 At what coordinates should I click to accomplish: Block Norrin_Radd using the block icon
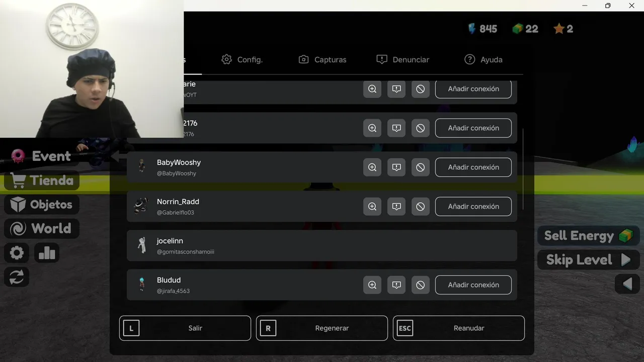(x=421, y=207)
